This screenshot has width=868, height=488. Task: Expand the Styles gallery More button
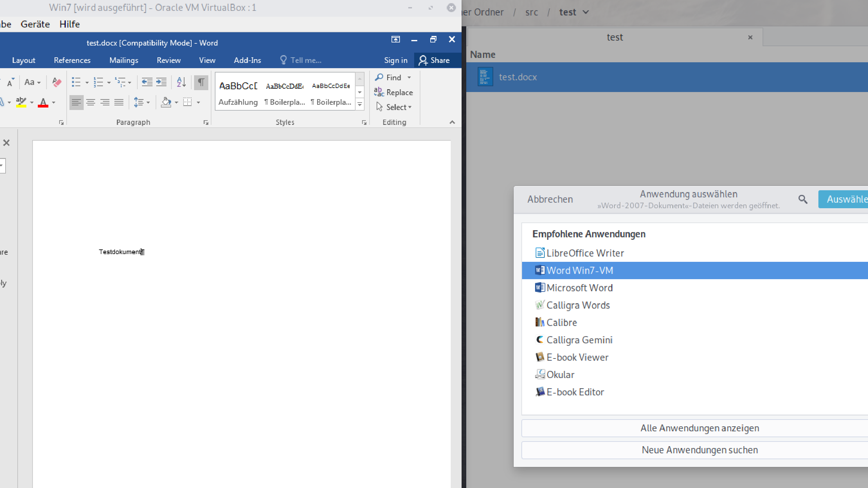[360, 104]
